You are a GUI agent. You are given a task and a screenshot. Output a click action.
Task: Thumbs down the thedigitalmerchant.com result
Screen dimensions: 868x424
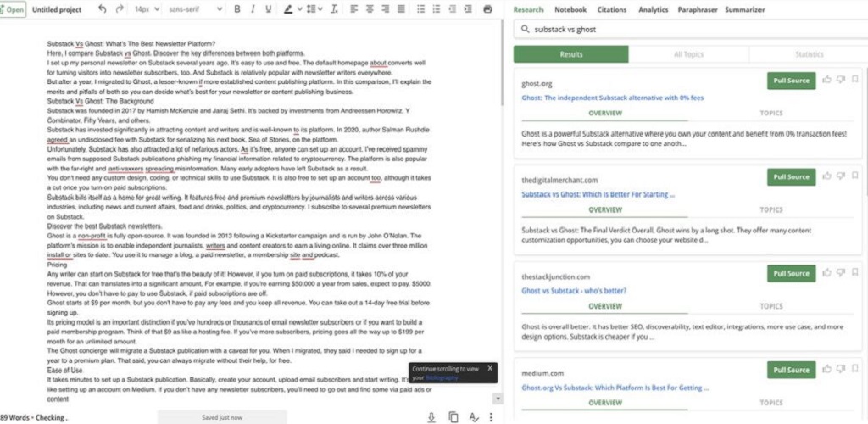[842, 176]
